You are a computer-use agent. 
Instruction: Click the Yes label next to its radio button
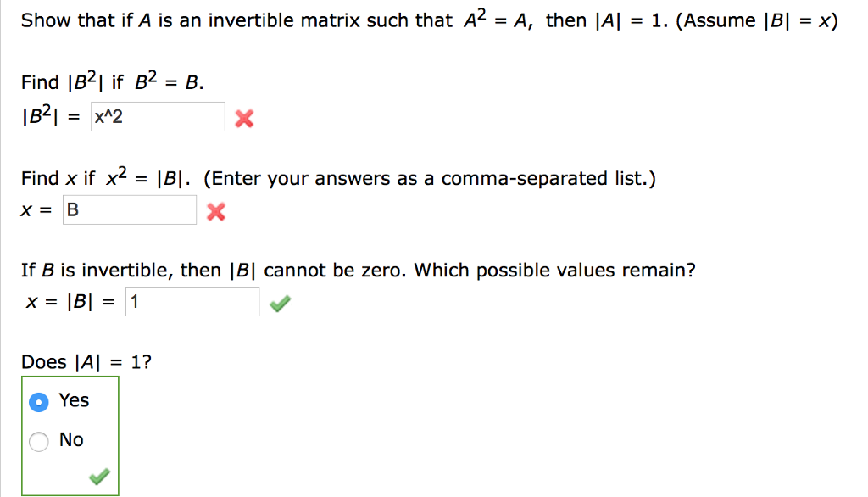tap(74, 400)
